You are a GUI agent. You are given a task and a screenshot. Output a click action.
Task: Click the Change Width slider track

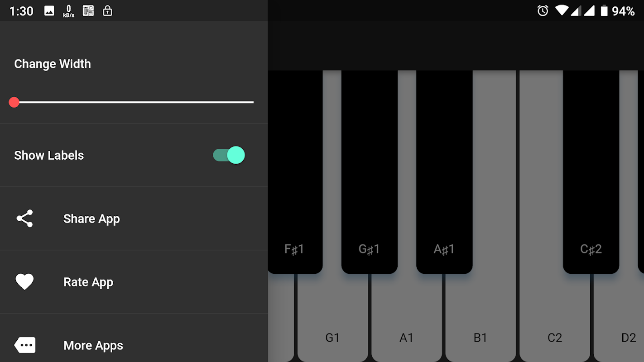tap(134, 102)
